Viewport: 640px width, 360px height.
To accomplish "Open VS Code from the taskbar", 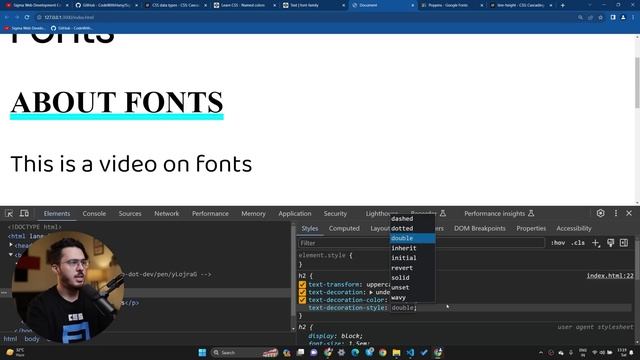I will pyautogui.click(x=410, y=352).
